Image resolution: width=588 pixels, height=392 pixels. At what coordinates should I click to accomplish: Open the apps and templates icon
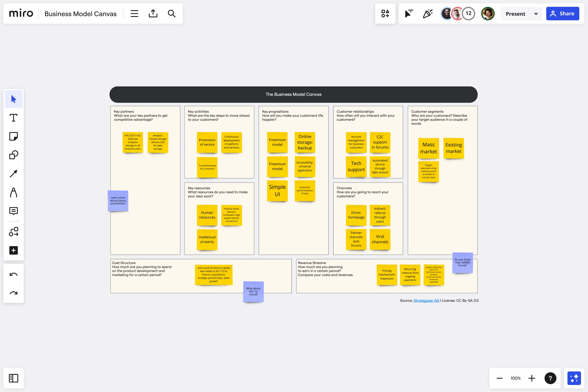click(385, 14)
